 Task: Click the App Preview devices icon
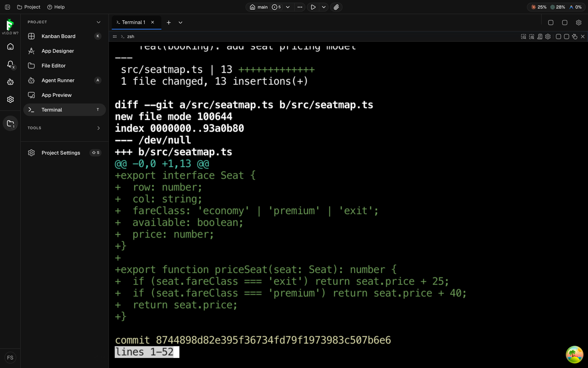click(x=31, y=95)
